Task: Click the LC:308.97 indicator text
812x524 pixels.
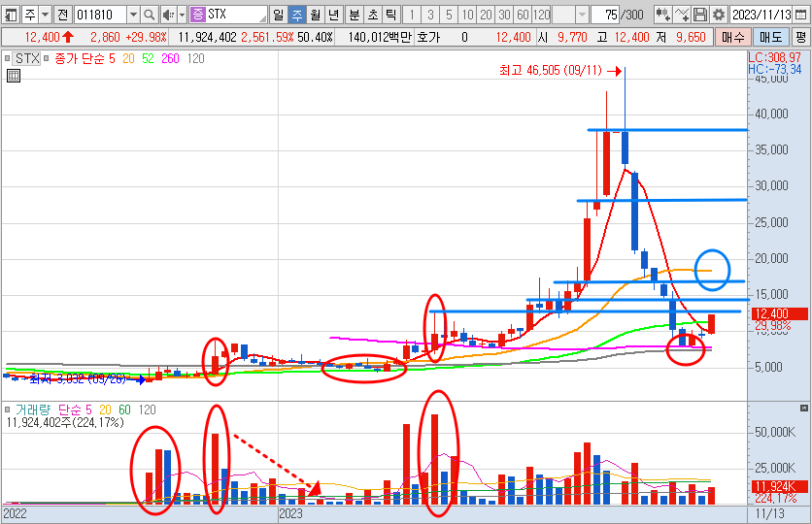Action: tap(775, 57)
